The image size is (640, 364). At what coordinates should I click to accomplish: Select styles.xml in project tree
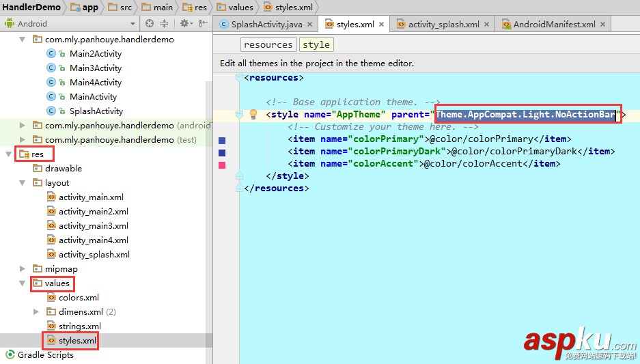(78, 340)
